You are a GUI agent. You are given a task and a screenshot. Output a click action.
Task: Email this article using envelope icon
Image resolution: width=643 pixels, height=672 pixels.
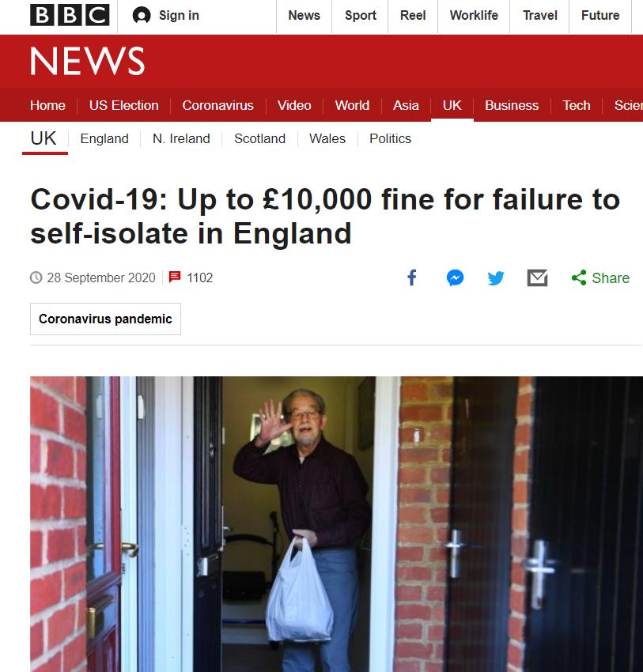537,277
